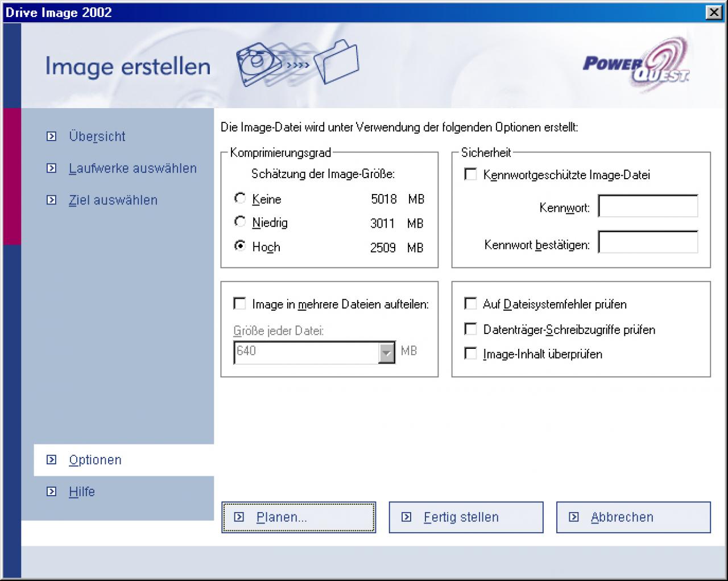This screenshot has width=728, height=581.
Task: Click the 3011 MB size estimate
Action: pos(397,224)
